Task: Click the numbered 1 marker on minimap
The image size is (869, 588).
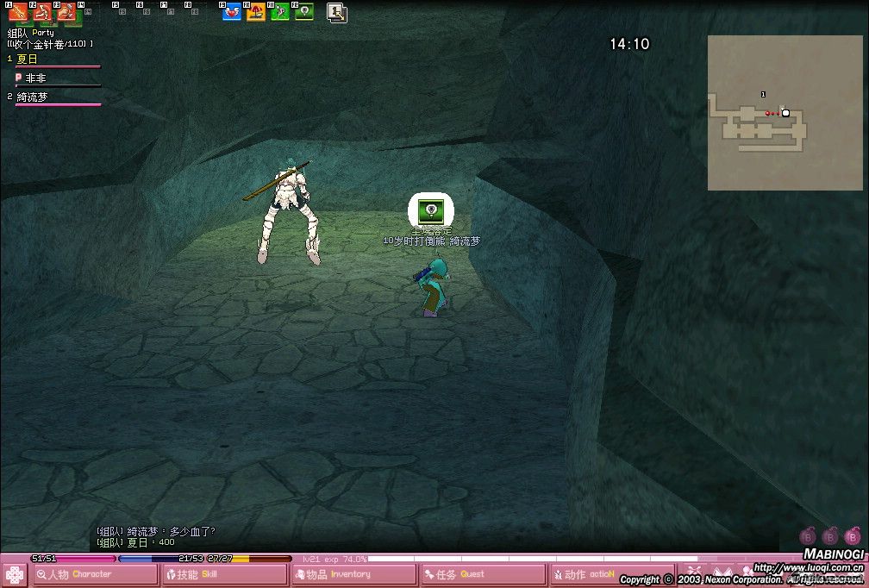Action: (763, 95)
